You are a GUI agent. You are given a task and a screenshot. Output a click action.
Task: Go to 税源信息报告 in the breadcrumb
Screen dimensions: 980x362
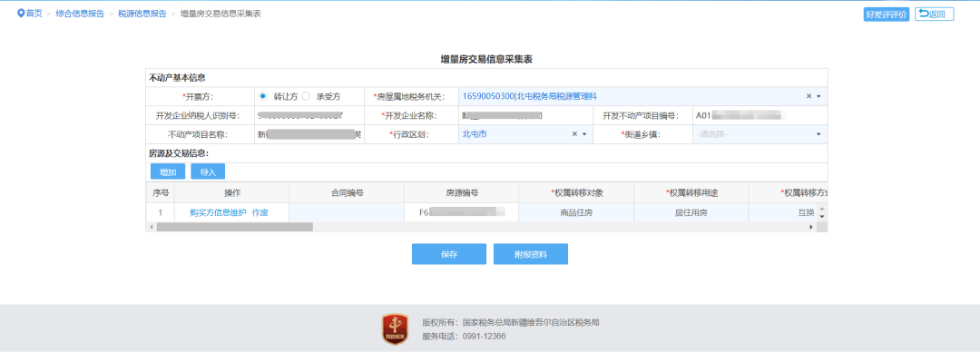142,14
